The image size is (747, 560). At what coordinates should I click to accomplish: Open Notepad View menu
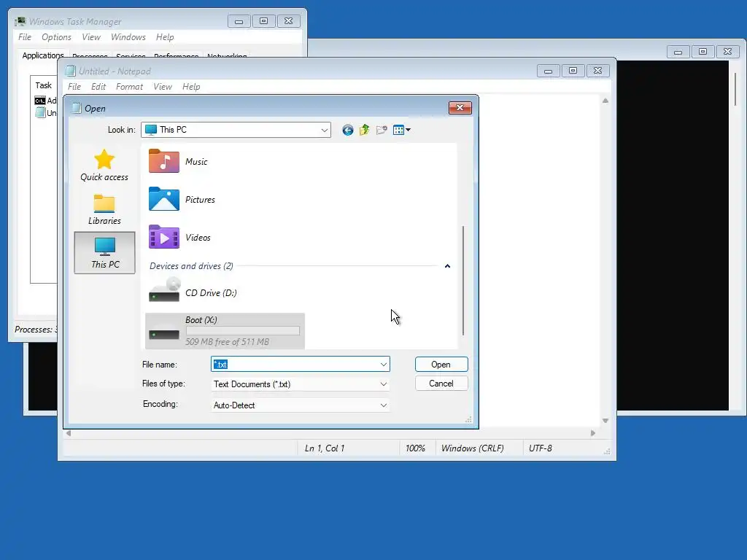click(x=163, y=87)
